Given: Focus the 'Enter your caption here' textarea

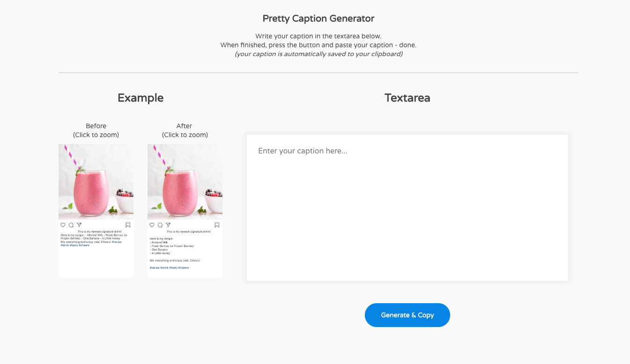Looking at the screenshot, I should point(408,208).
